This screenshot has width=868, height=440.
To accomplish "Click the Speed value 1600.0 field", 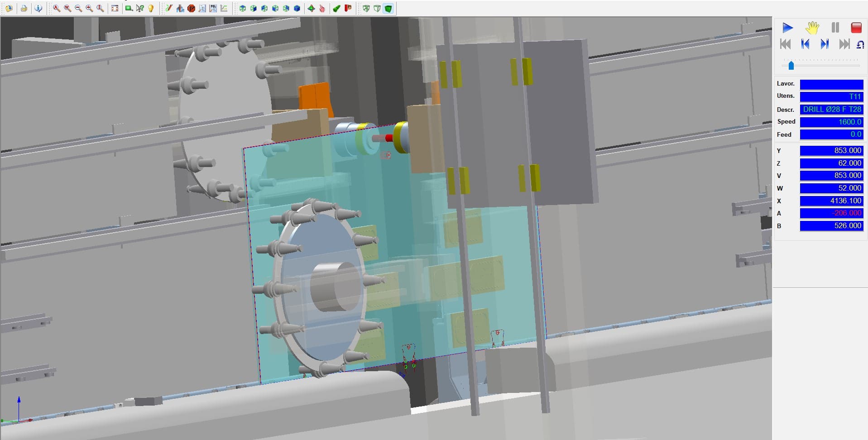I will (831, 122).
